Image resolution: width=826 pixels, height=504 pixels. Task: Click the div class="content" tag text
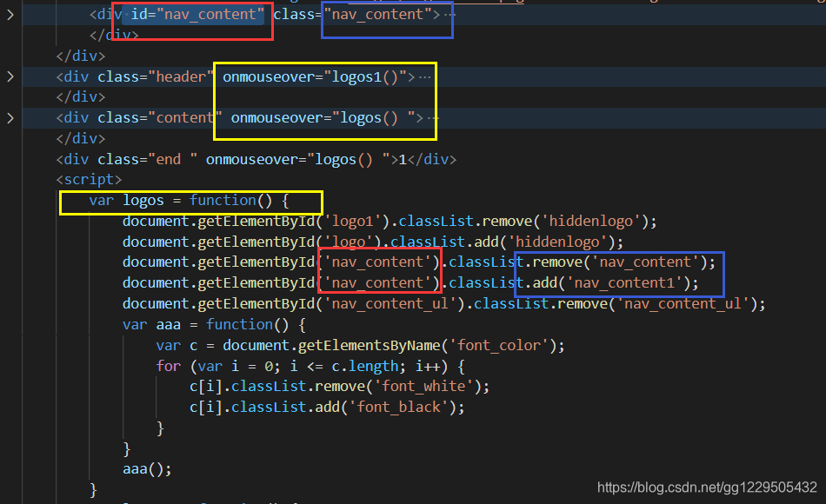point(139,118)
